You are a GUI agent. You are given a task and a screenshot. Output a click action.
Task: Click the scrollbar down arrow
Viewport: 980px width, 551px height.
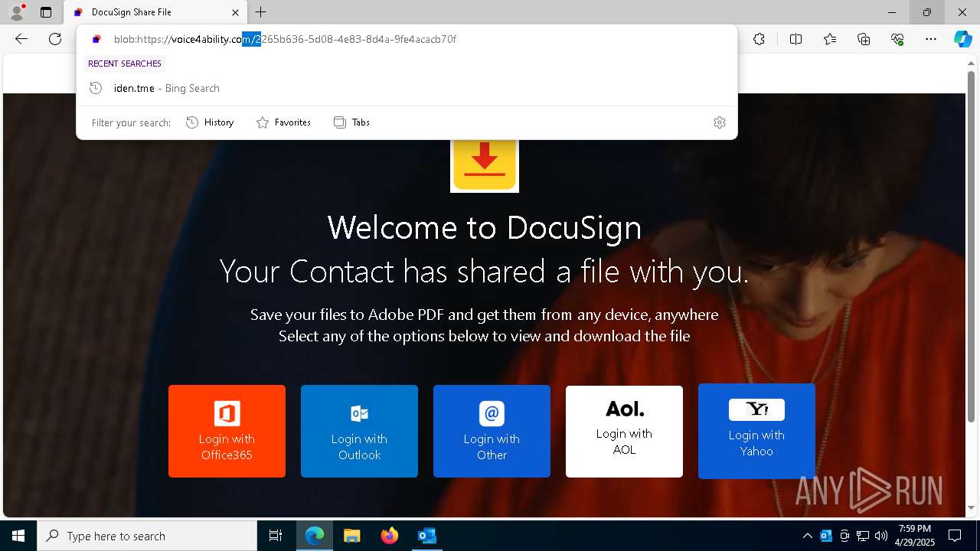point(972,508)
